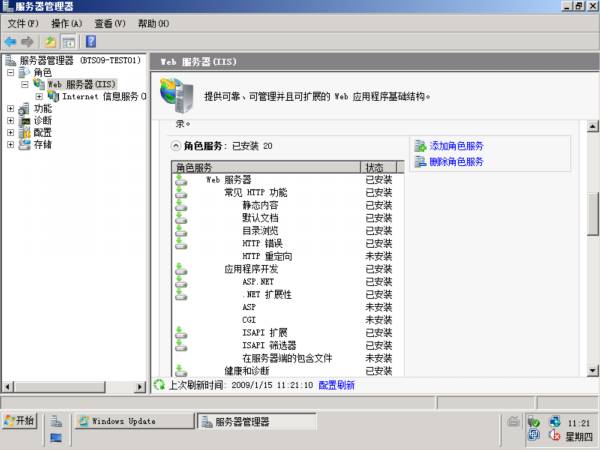Expand the 诊断 tree node
Viewport: 600px width, 450px height.
coord(11,121)
